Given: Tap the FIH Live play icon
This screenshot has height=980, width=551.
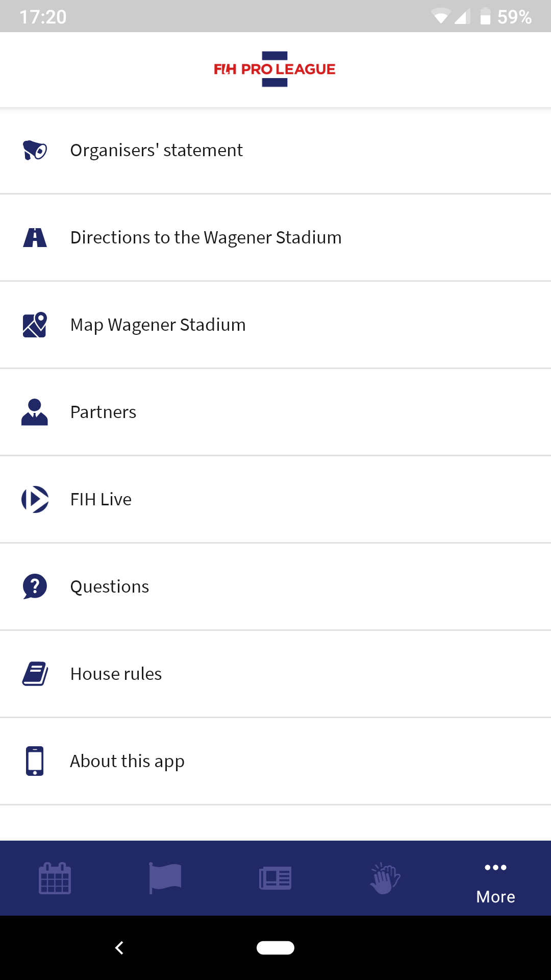Looking at the screenshot, I should (35, 500).
